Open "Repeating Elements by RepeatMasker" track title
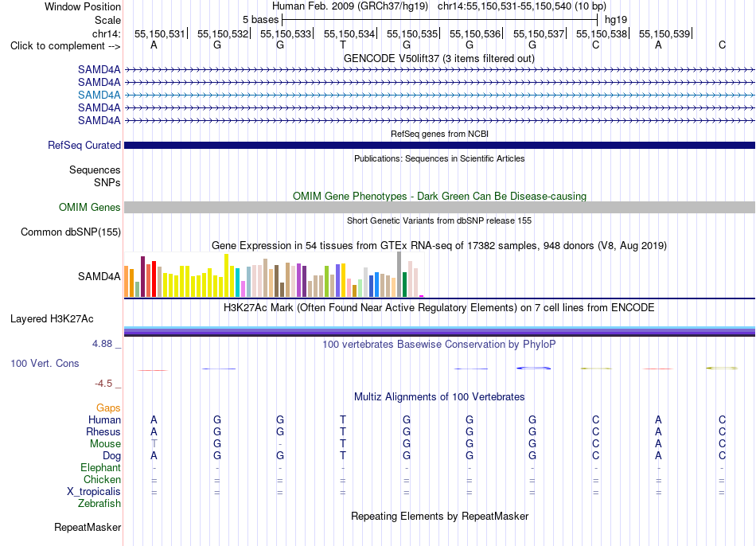Viewport: 756px width, 546px height. 439,516
